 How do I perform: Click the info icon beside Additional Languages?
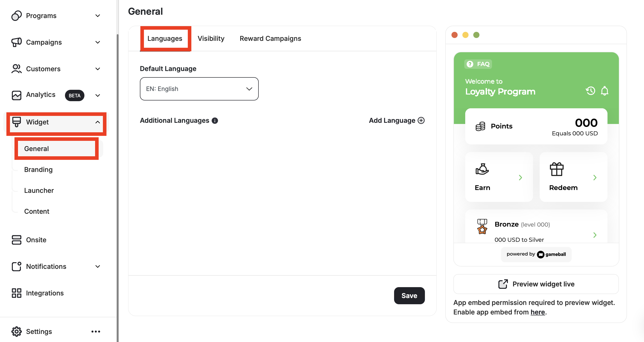(215, 120)
